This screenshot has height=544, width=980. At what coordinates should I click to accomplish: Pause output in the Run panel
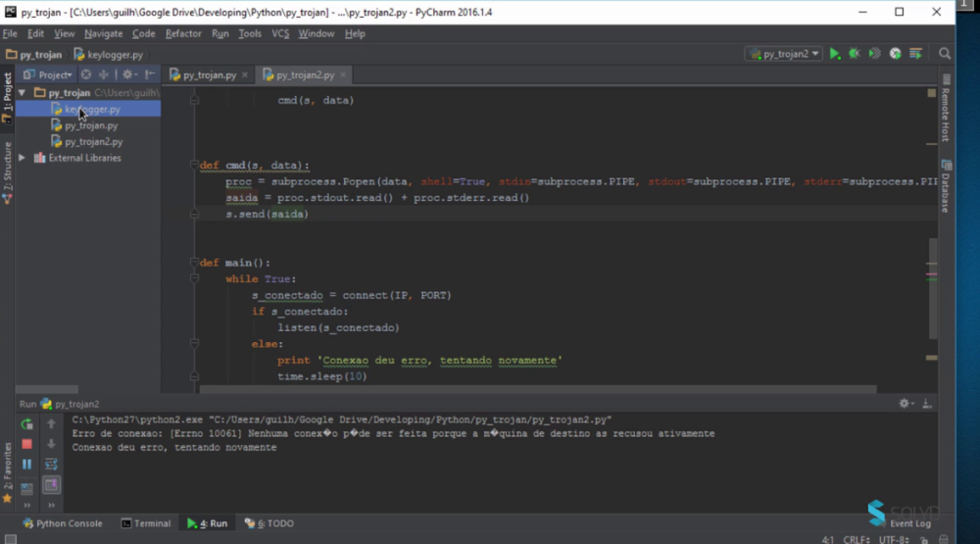27,465
